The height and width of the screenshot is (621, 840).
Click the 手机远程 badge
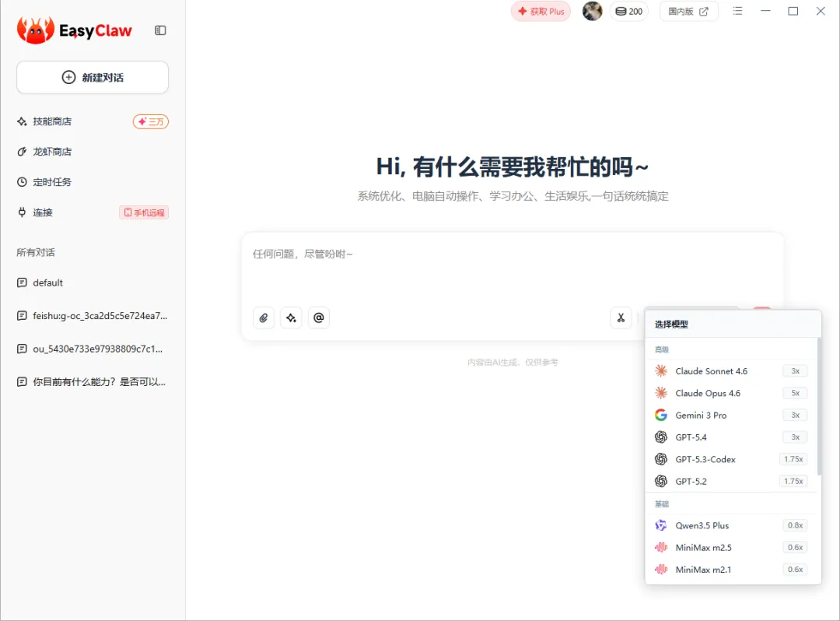tap(144, 212)
